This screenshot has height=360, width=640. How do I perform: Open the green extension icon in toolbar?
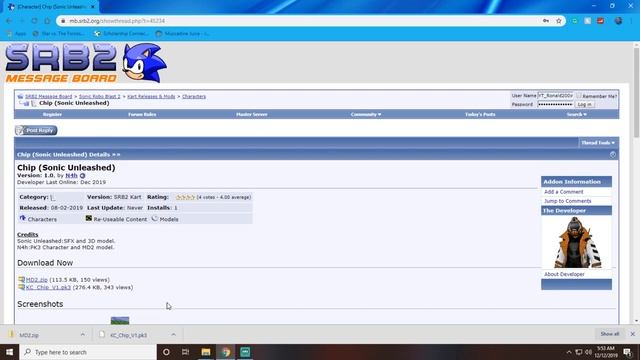[x=575, y=21]
